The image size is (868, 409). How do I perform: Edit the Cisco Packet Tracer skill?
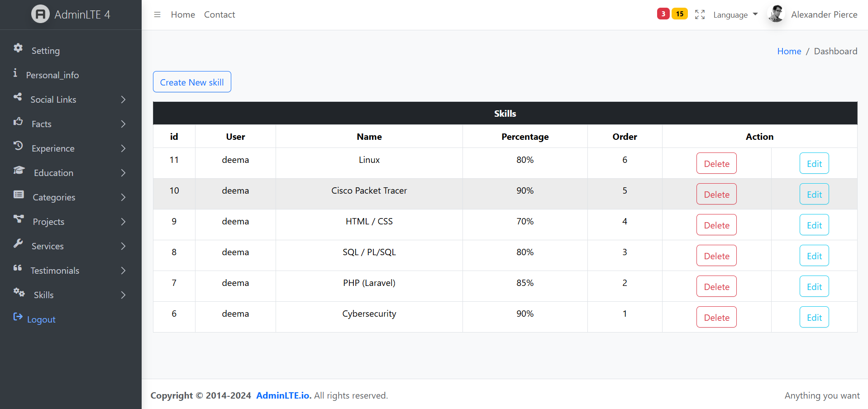click(x=814, y=194)
